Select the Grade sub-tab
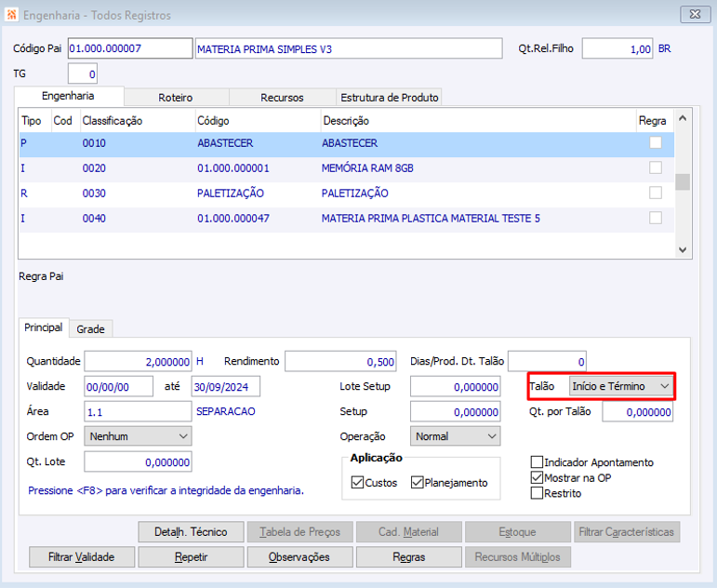Viewport: 717px width, 588px height. click(90, 328)
